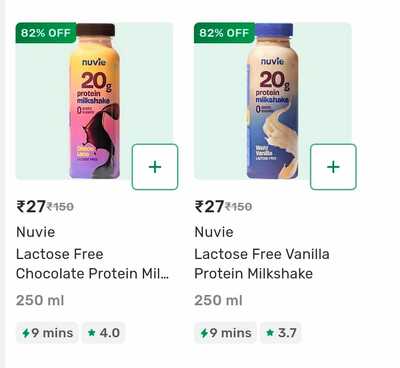Add Chocolate Protein Milkshake with plus button
The image size is (400, 368).
[155, 167]
